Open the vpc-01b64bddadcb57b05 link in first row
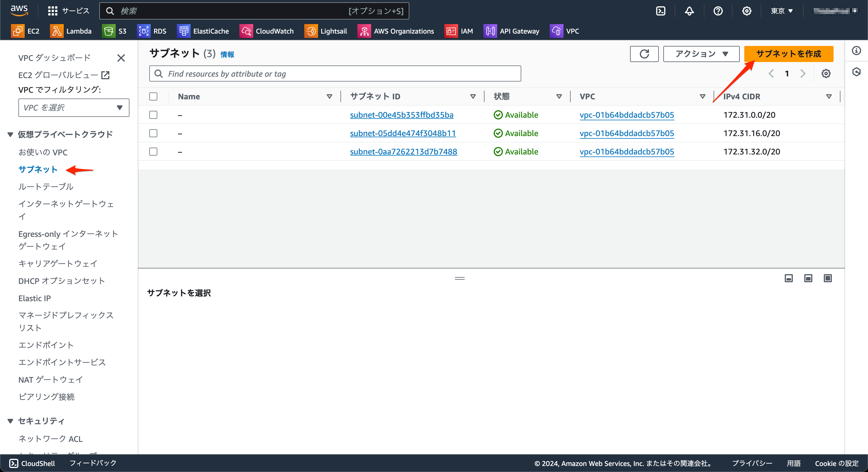 tap(626, 115)
